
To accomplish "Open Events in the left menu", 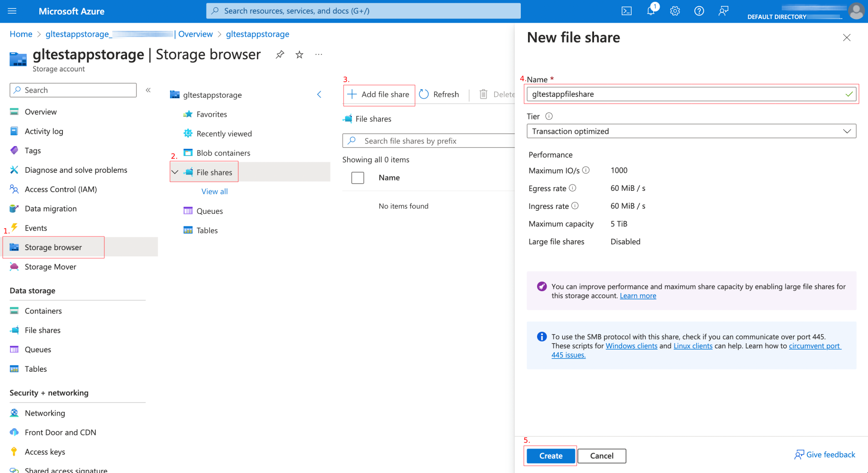I will click(x=36, y=228).
